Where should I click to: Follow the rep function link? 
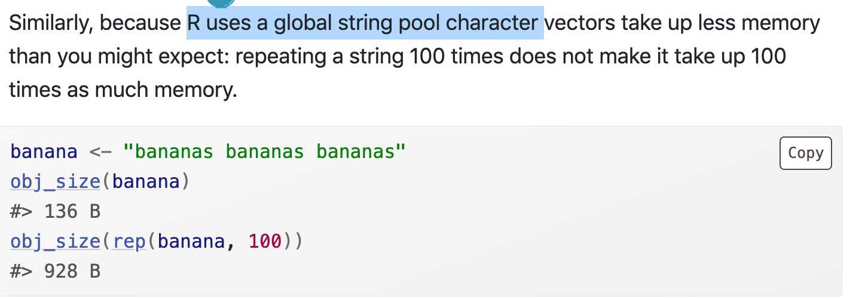130,242
